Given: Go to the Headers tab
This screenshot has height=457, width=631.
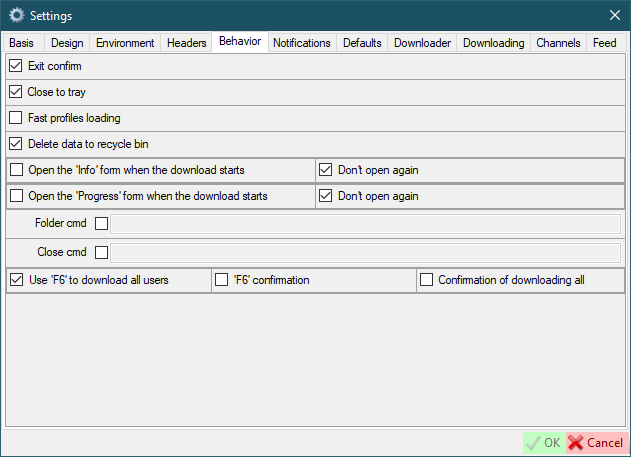Looking at the screenshot, I should (x=187, y=44).
